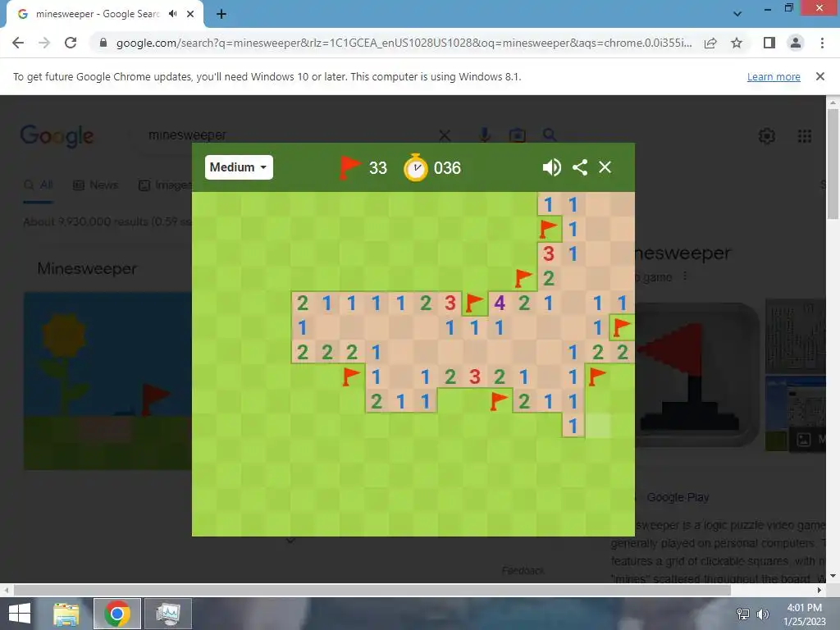Click the purple 4 tile
Viewport: 840px width, 630px height.
(500, 304)
